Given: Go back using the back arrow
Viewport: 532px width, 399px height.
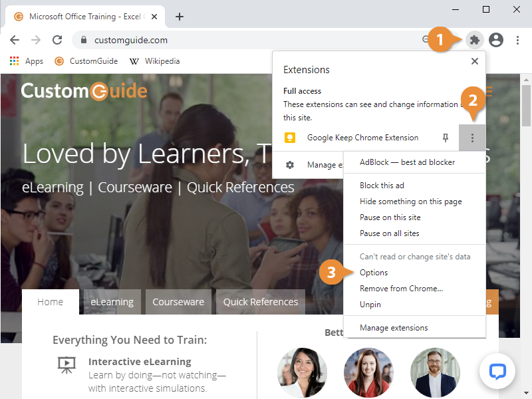Looking at the screenshot, I should (15, 40).
